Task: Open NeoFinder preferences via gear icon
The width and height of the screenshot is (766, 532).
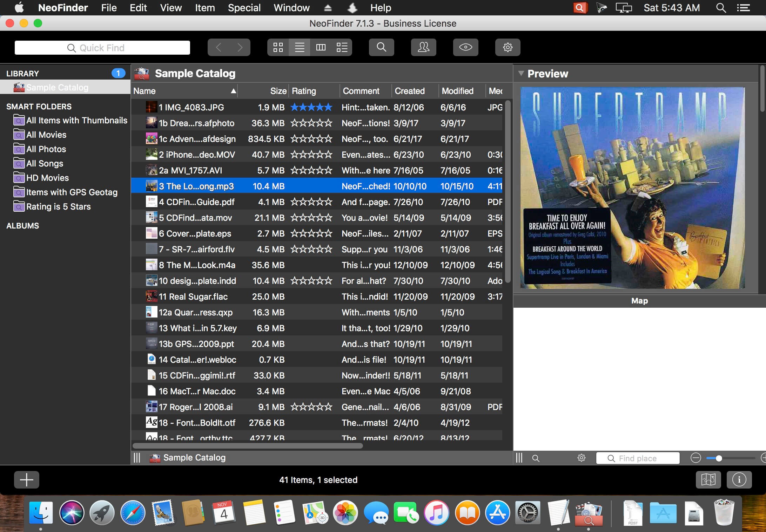Action: point(508,47)
